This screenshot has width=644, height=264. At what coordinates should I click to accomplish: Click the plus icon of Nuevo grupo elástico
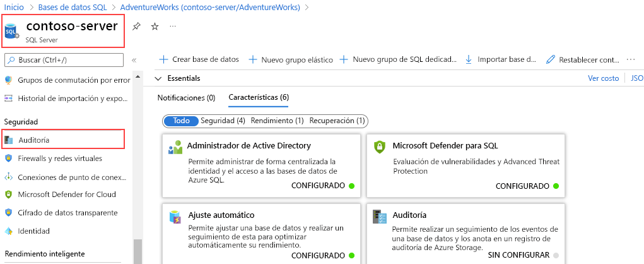tap(253, 59)
